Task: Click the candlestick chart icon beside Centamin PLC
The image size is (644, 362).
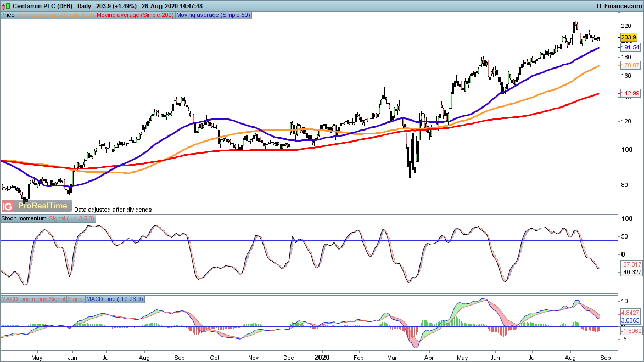Action: tap(5, 5)
